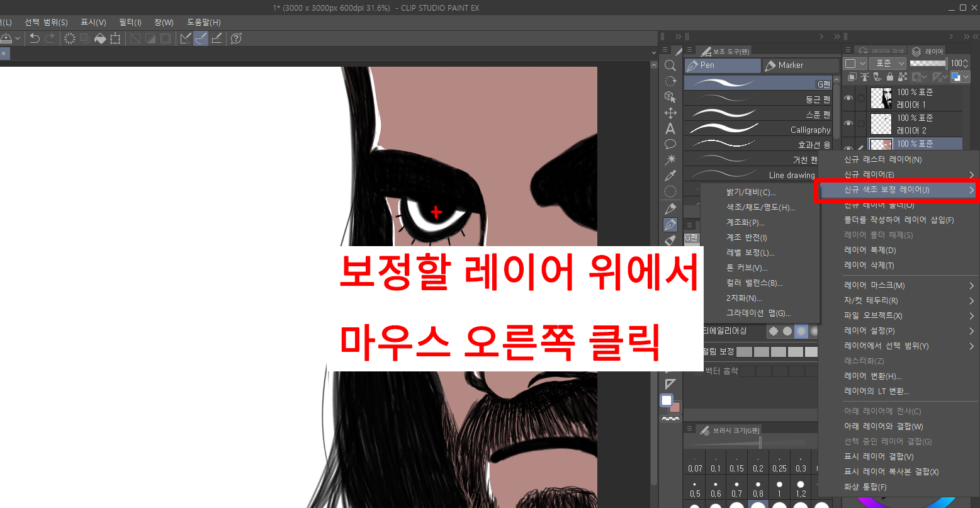Select brush size 0.25 preset
Screen dimensions: 980x508
779,463
